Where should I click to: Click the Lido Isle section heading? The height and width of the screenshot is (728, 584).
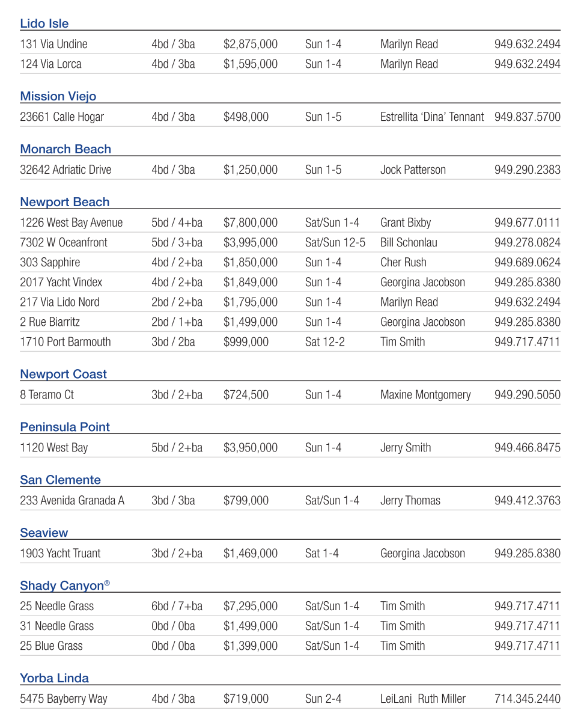tap(44, 23)
